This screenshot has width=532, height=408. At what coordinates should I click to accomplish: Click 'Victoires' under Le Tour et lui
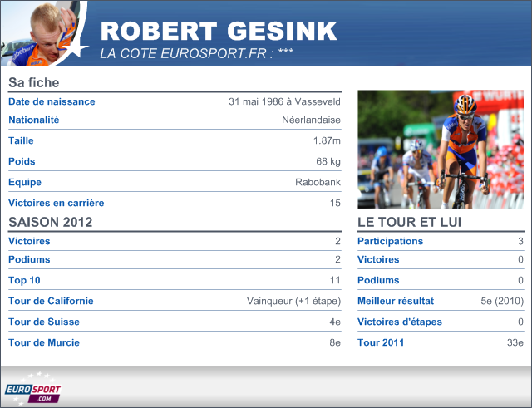[x=378, y=259]
